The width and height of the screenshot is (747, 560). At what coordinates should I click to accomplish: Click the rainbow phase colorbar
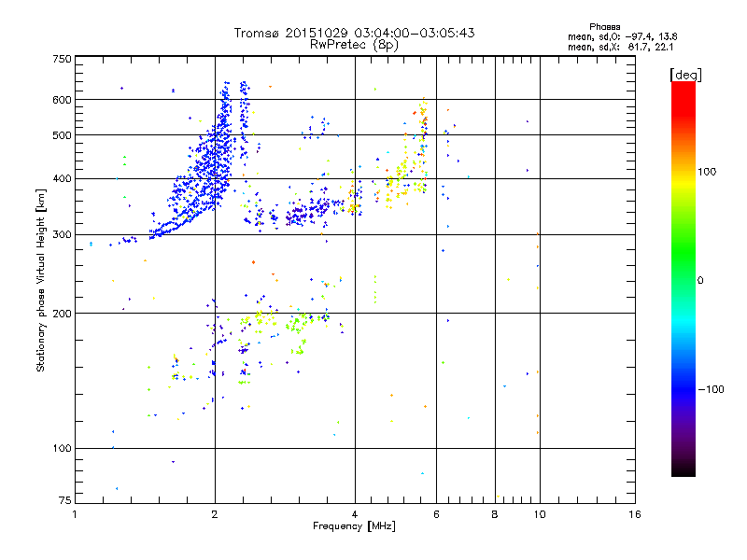[684, 278]
